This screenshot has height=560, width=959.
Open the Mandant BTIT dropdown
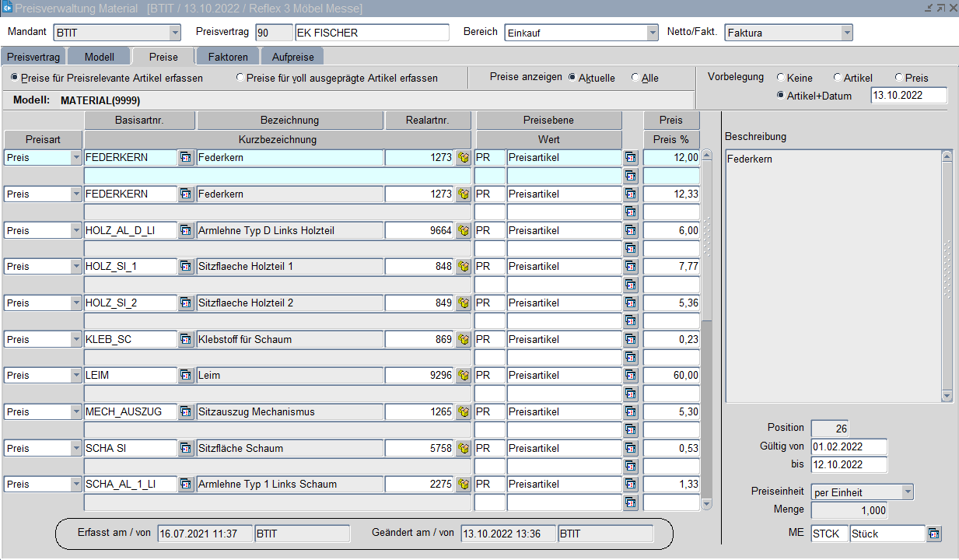174,33
